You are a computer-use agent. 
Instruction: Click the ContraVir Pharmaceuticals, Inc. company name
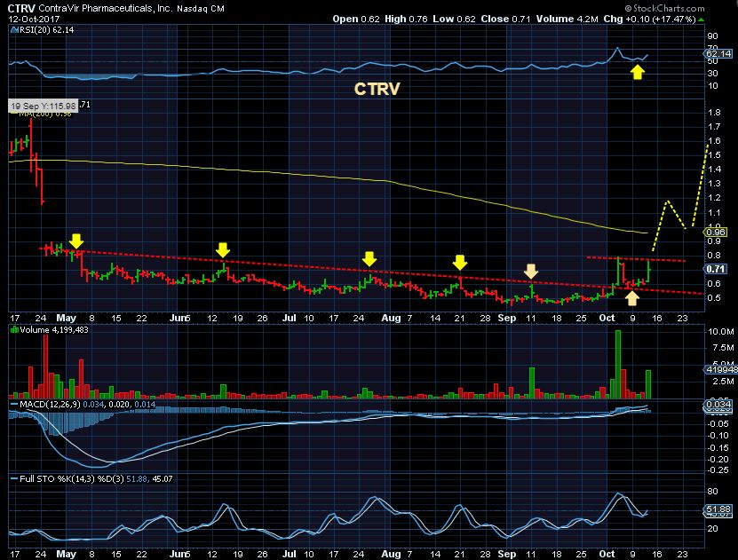[x=106, y=9]
